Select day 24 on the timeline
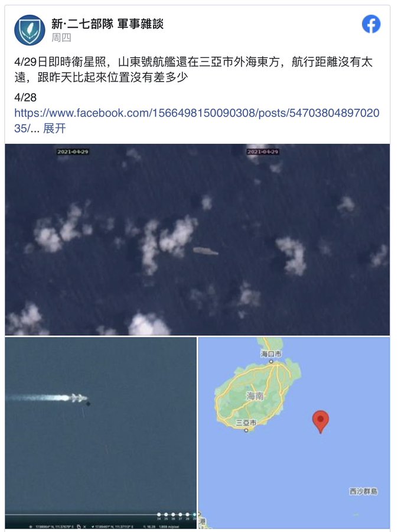 [159, 515]
